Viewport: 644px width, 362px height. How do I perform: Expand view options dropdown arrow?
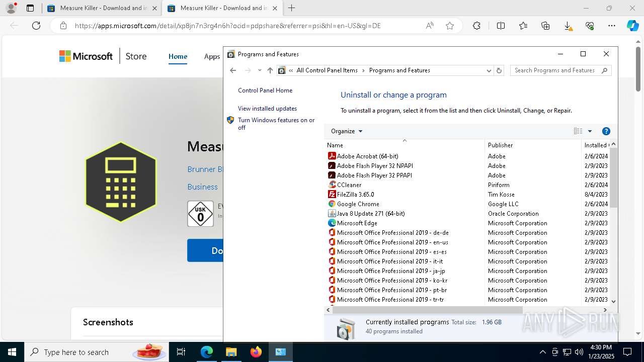coord(590,131)
